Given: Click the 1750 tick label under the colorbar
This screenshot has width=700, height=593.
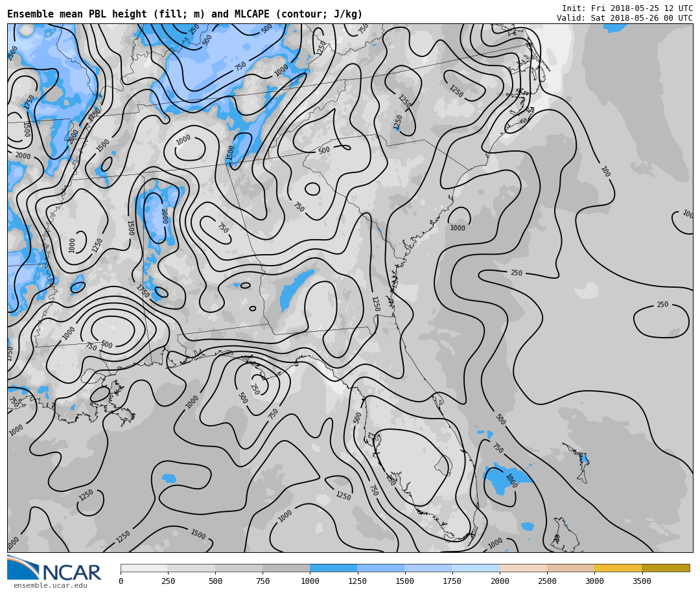Looking at the screenshot, I should [452, 581].
